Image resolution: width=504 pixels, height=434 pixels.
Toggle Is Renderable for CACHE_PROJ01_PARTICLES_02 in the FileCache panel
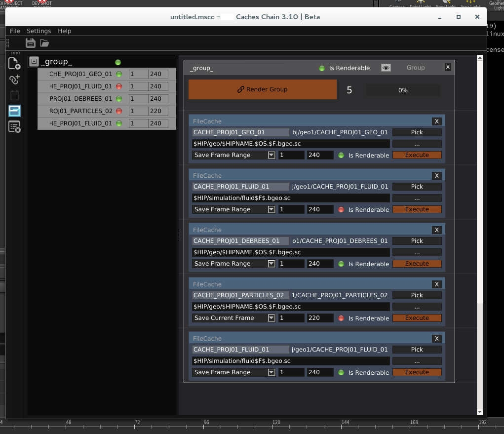tap(341, 318)
